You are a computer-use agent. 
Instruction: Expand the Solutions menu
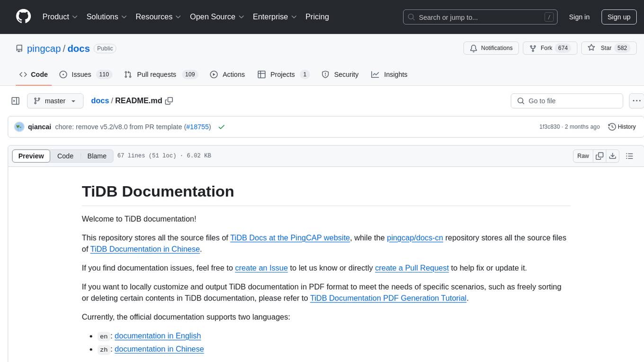(x=107, y=17)
